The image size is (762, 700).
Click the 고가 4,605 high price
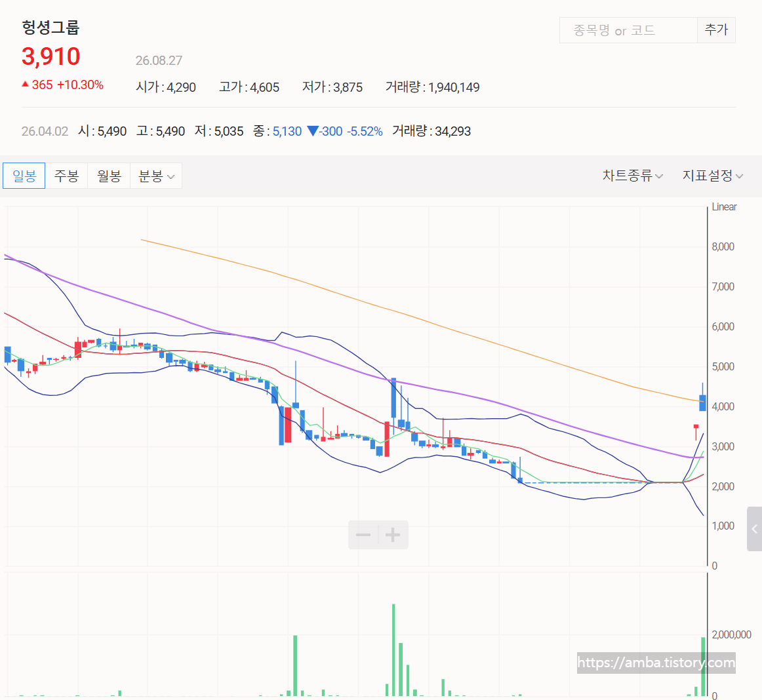click(x=249, y=87)
